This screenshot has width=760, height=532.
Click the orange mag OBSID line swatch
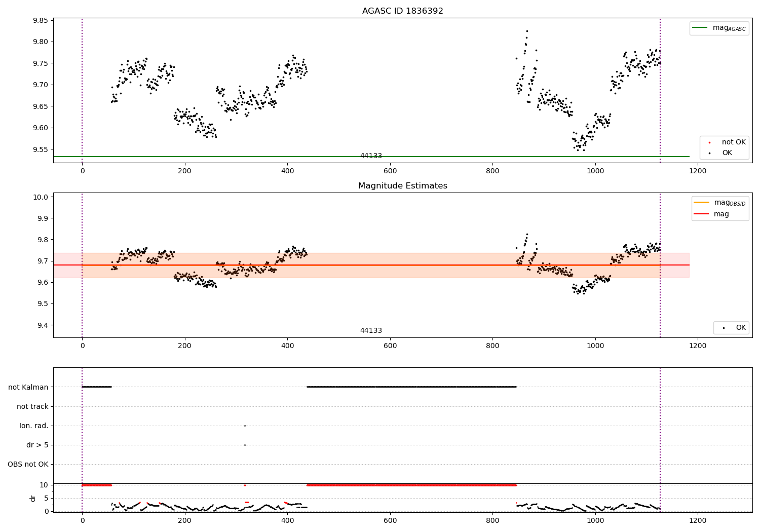pos(701,203)
